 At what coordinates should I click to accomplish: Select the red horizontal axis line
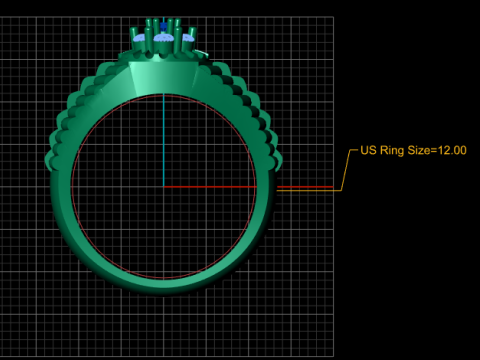248,187
